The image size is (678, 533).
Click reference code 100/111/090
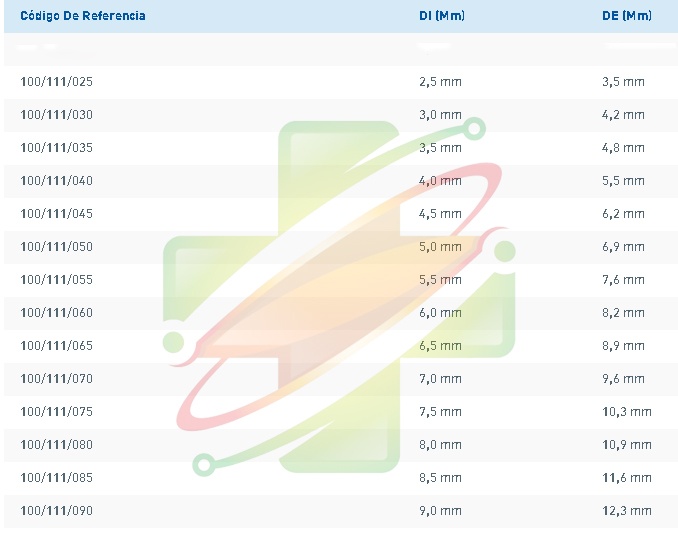[57, 511]
